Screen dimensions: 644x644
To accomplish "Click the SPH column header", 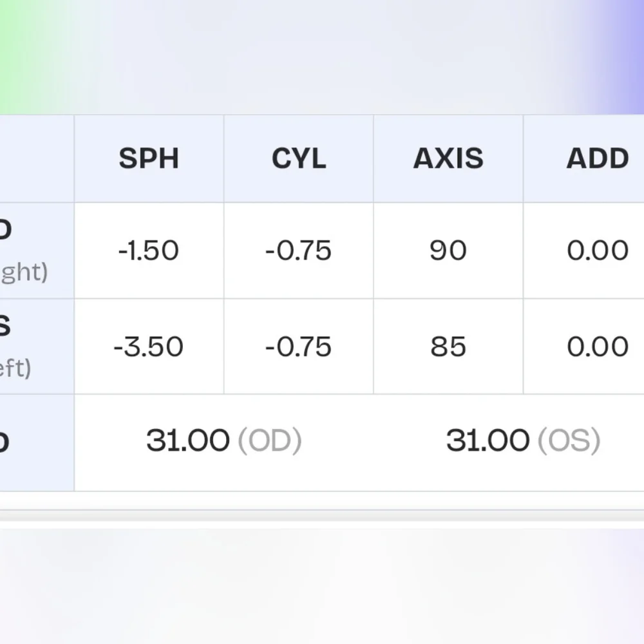I will pyautogui.click(x=149, y=158).
